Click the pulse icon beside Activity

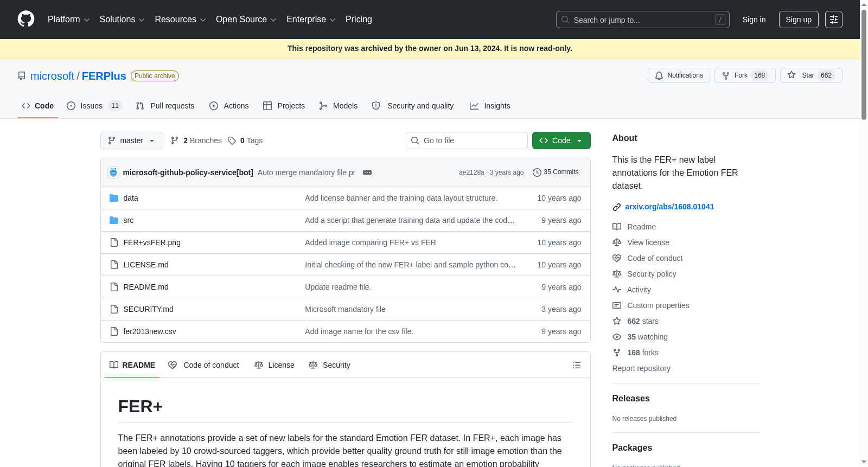pyautogui.click(x=617, y=290)
